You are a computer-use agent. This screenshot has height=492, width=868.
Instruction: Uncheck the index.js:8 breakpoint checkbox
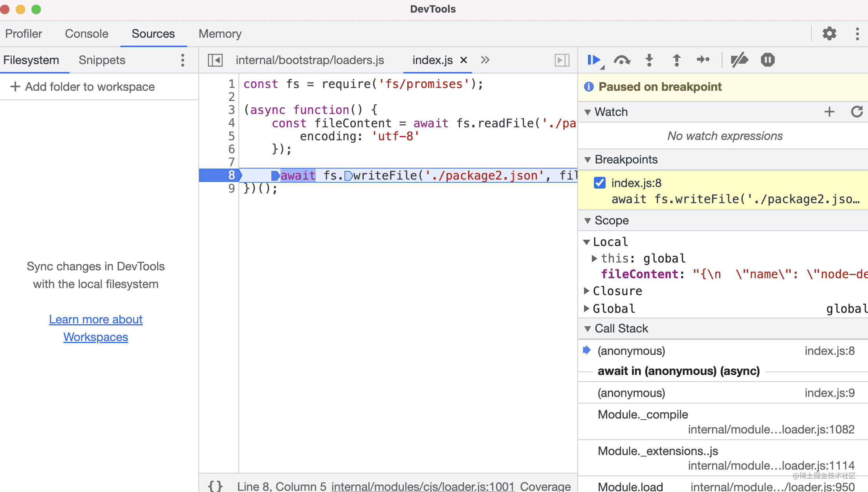(x=599, y=183)
